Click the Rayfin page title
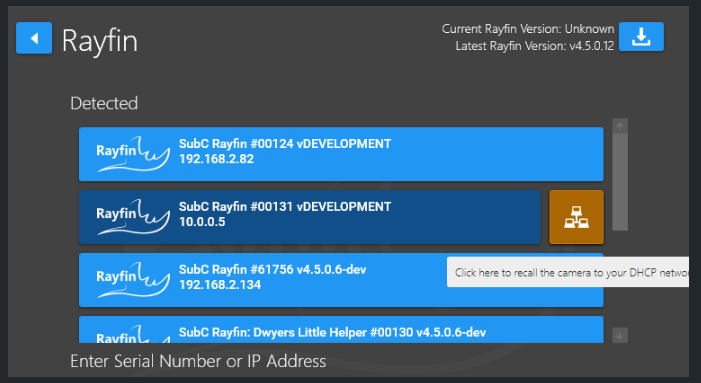 click(100, 41)
